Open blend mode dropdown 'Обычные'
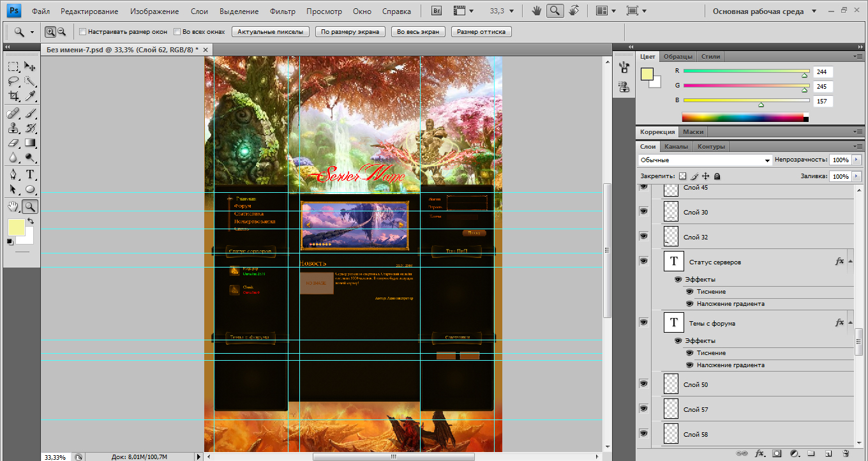868x461 pixels. click(705, 160)
